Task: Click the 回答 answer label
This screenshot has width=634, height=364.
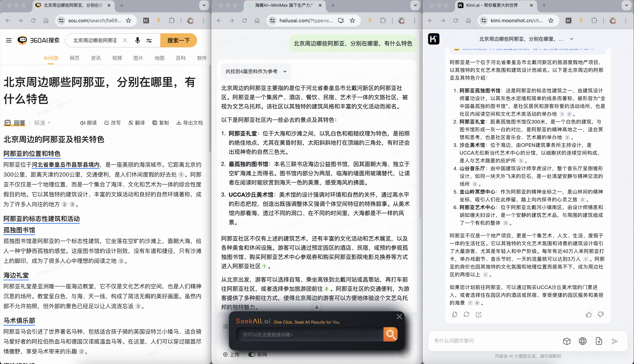Action: 15,123
